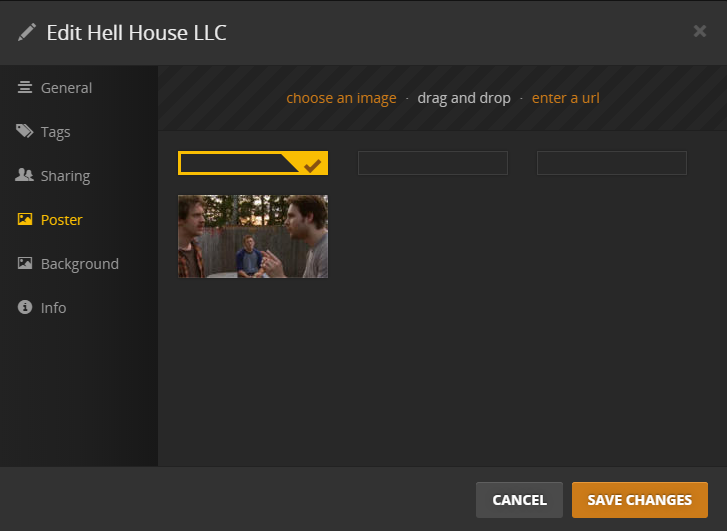Save changes to the poster
727x531 pixels.
pyautogui.click(x=640, y=500)
